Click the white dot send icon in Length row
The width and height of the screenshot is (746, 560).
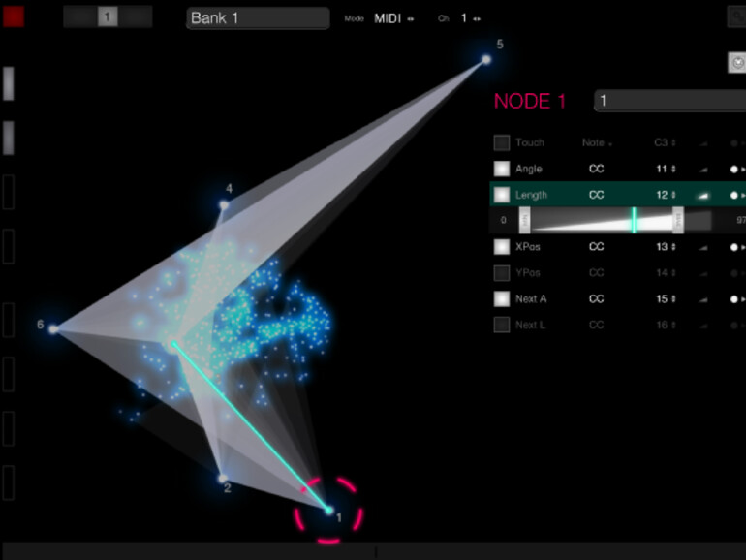pos(734,195)
